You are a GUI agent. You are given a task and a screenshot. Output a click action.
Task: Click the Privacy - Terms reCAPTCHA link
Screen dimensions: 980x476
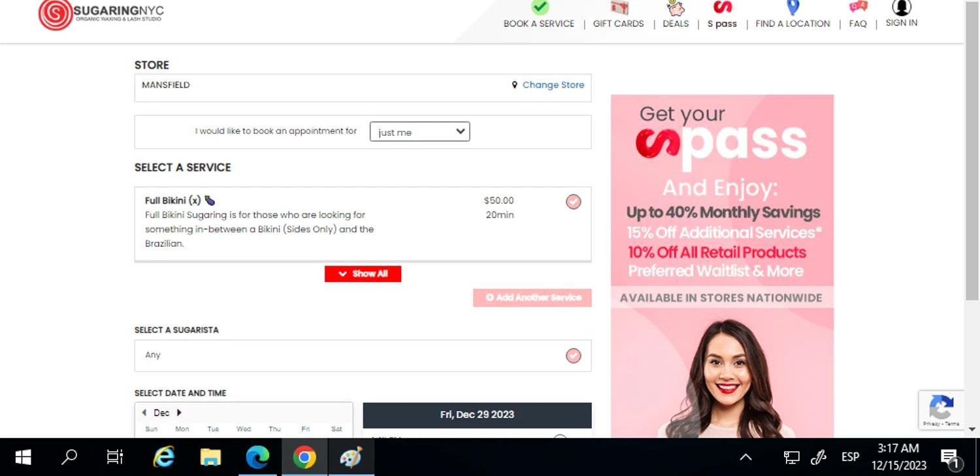click(x=941, y=424)
